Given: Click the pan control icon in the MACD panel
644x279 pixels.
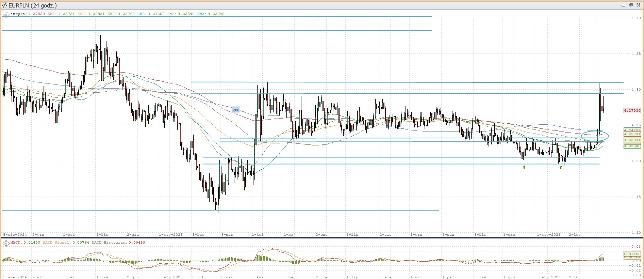Looking at the screenshot, I should pos(6,243).
